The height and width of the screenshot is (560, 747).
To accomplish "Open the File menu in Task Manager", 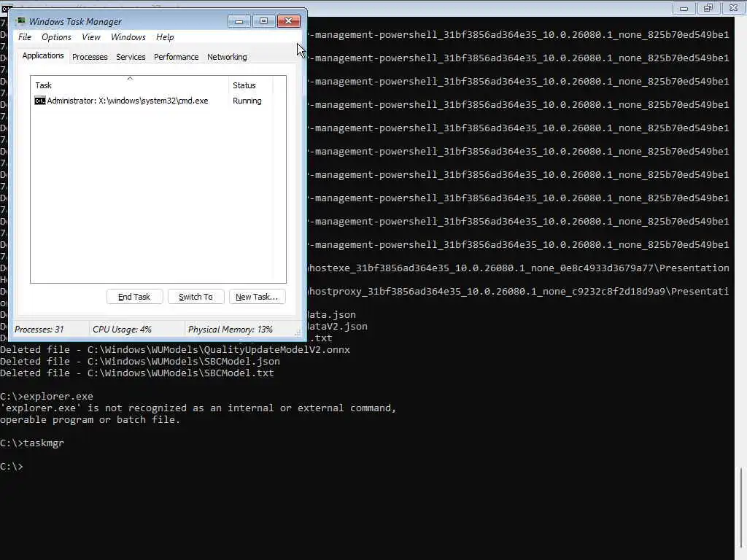I will pyautogui.click(x=25, y=37).
